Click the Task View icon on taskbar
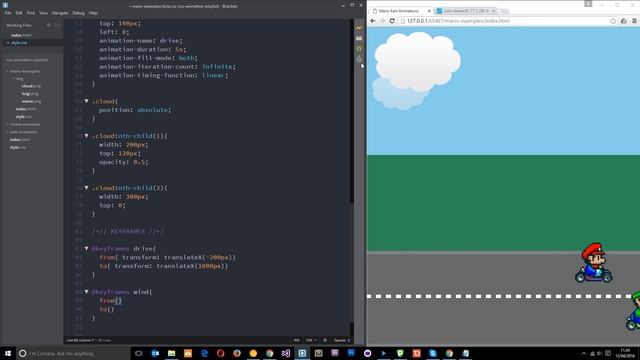The height and width of the screenshot is (360, 640). [x=138, y=353]
